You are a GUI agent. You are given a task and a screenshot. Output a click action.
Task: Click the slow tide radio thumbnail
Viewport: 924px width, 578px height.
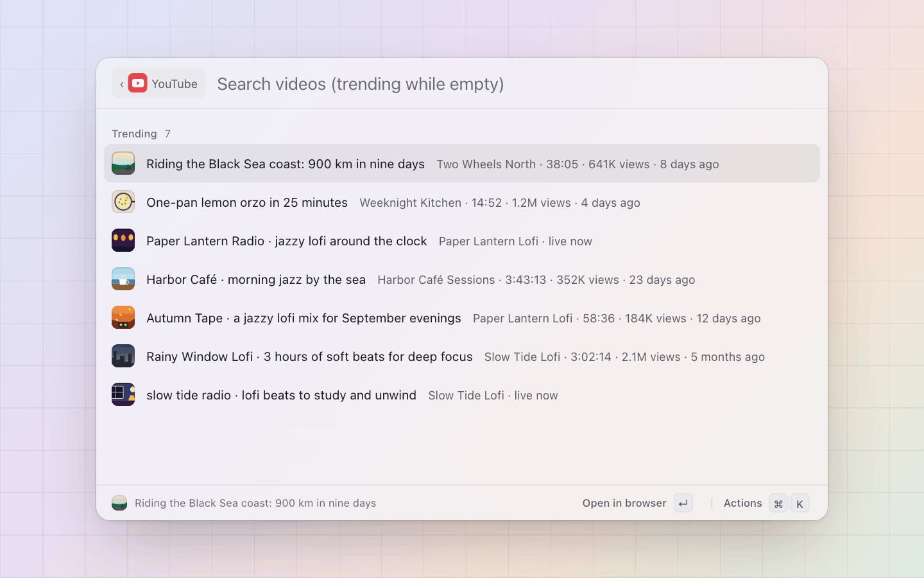coord(123,394)
